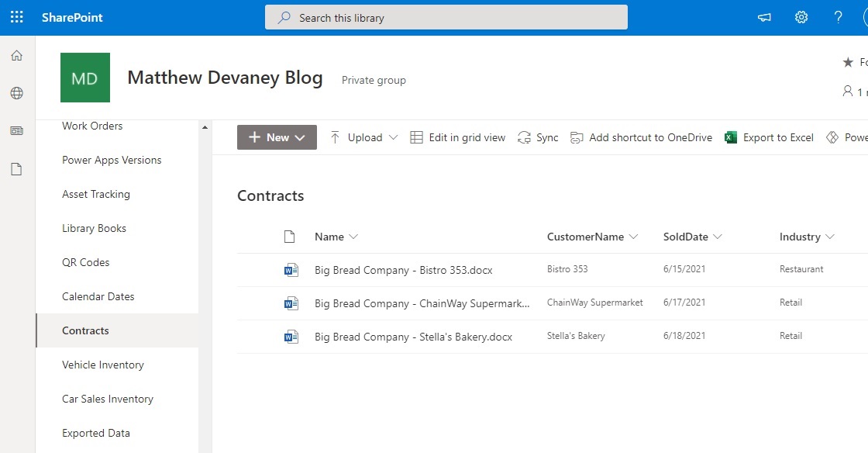Click the globe icon in the left rail

tap(15, 93)
